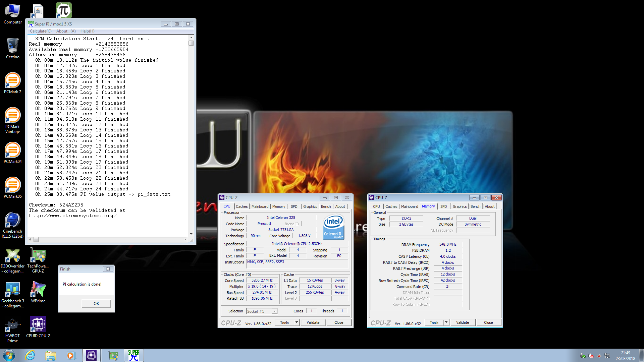
Task: Click Show Desktop strip at taskbar end
Action: point(641,355)
